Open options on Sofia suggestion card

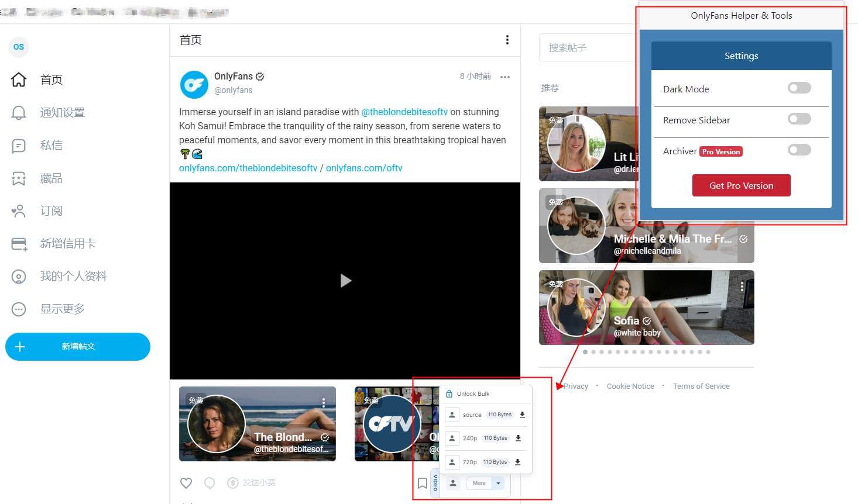pyautogui.click(x=742, y=286)
